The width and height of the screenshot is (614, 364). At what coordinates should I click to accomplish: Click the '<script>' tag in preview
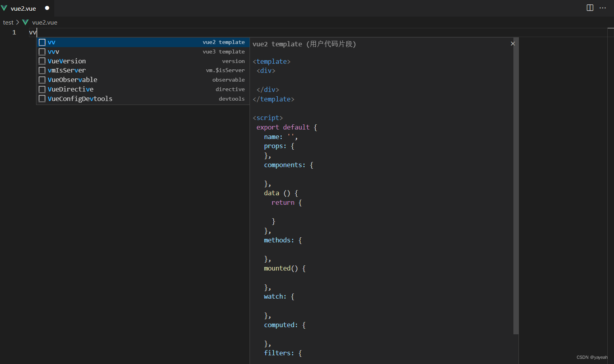pyautogui.click(x=268, y=118)
